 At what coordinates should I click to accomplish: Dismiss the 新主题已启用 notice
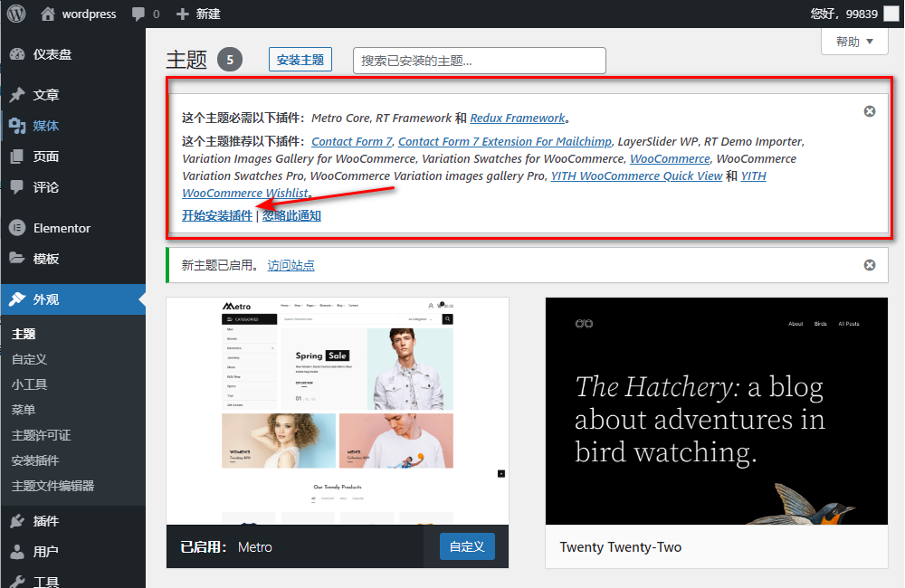coord(870,265)
